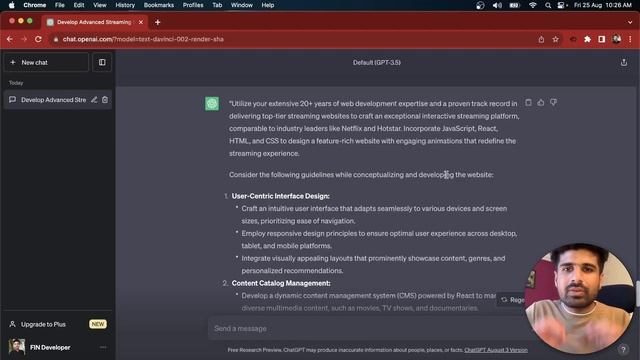This screenshot has height=360, width=640.
Task: Reload the page
Action: tap(38, 39)
